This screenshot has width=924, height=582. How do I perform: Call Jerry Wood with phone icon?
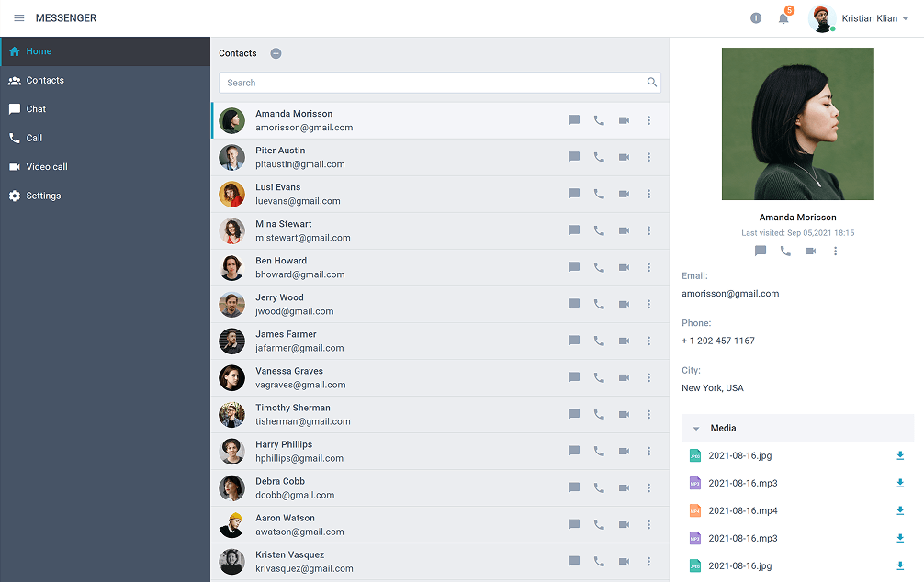[x=599, y=304]
